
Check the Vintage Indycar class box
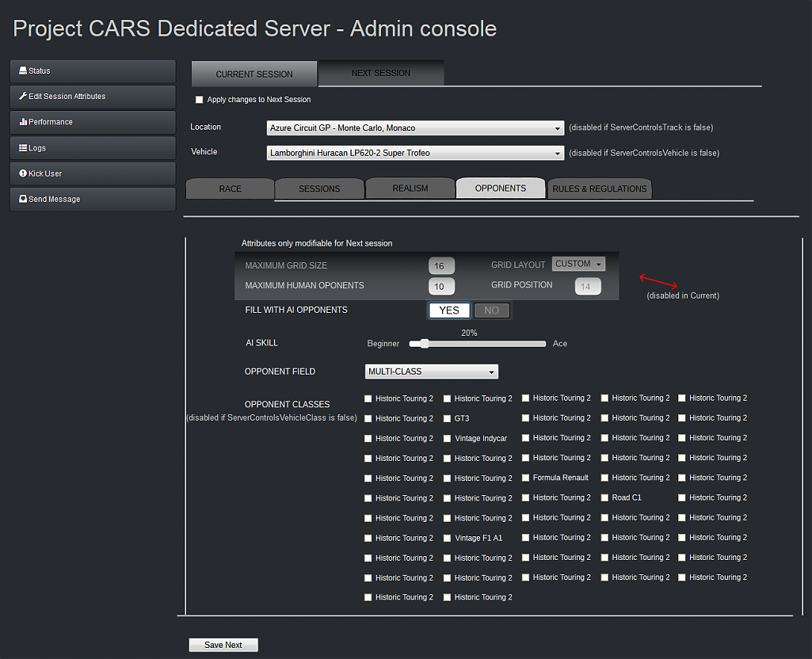click(448, 439)
